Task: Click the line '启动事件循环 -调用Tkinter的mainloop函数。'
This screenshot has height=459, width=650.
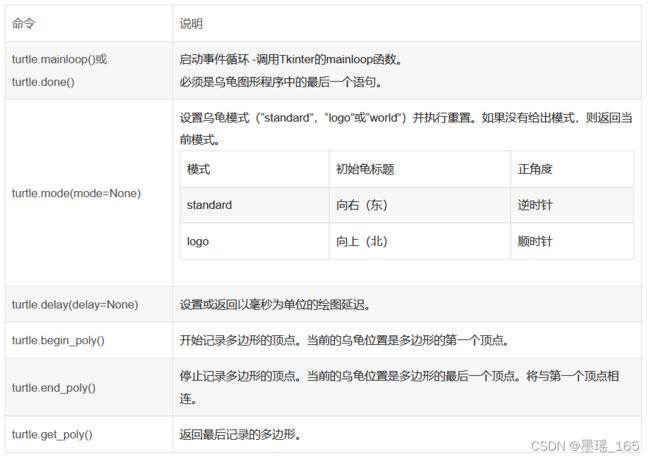Action: point(291,59)
